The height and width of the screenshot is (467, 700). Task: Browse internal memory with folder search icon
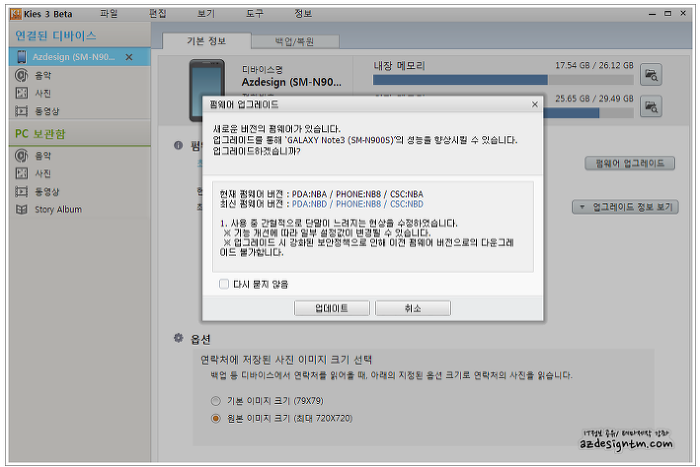[651, 75]
